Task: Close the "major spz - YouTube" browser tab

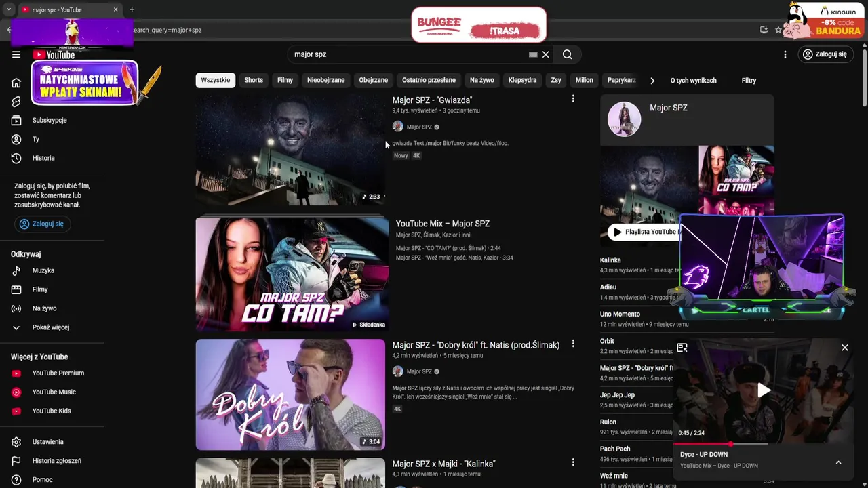Action: [x=115, y=9]
